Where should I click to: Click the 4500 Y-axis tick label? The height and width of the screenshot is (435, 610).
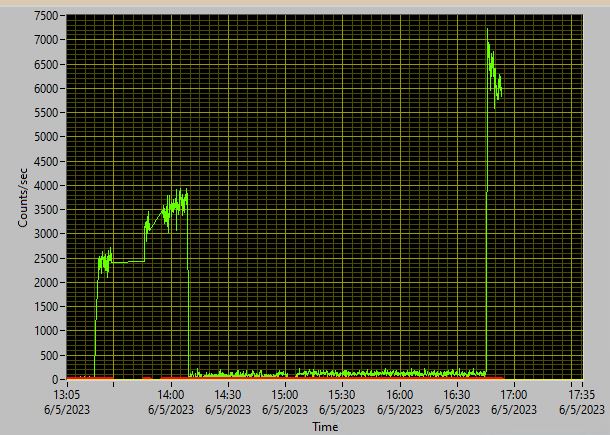(x=46, y=161)
